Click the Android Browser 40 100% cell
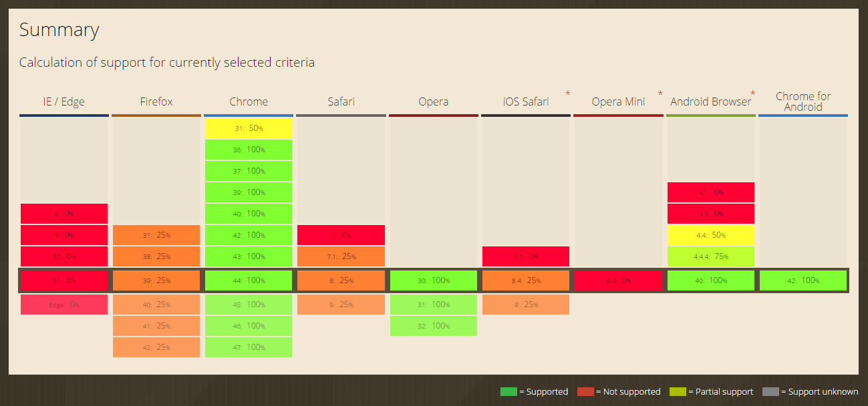Viewport: 868px width, 406px height. [711, 280]
